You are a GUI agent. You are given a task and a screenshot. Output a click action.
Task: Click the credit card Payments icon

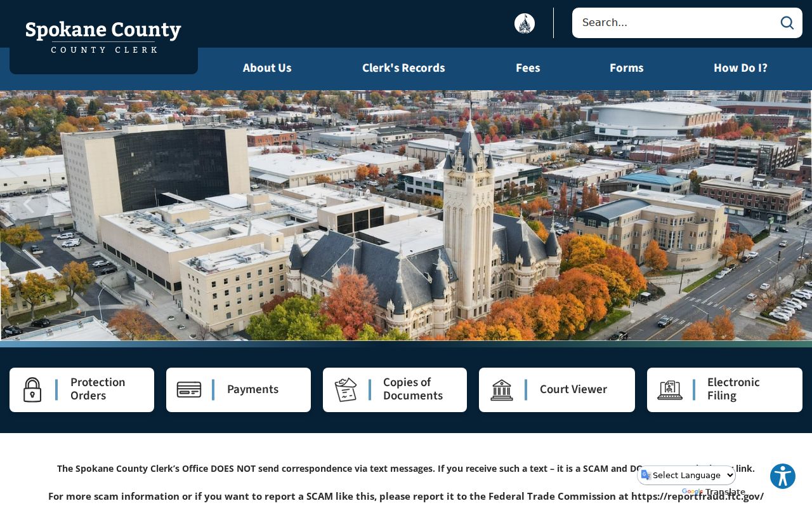(x=189, y=390)
